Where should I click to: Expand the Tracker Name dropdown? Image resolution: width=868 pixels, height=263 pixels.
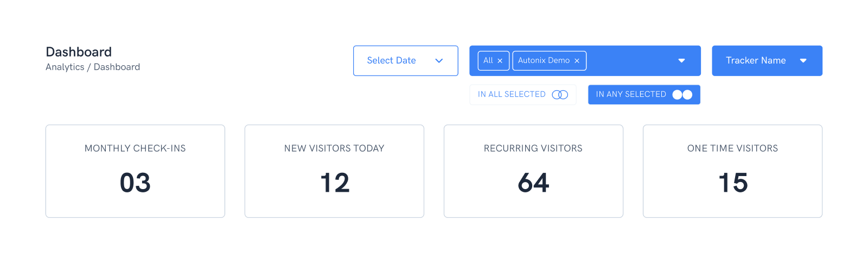click(x=756, y=61)
